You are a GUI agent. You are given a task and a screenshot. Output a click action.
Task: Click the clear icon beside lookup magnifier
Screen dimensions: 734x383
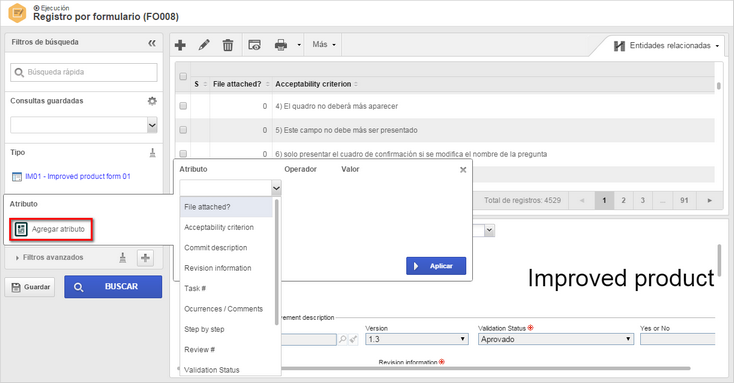click(x=353, y=339)
